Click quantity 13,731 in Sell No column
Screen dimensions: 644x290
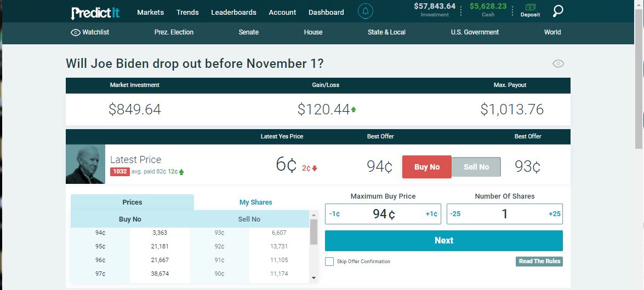coord(279,247)
